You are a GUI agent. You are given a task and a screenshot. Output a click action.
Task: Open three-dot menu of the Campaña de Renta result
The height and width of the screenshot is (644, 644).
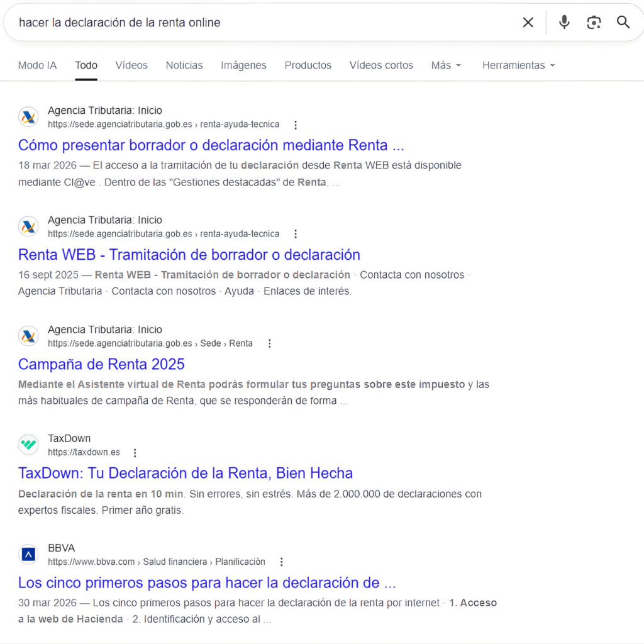[x=269, y=343]
